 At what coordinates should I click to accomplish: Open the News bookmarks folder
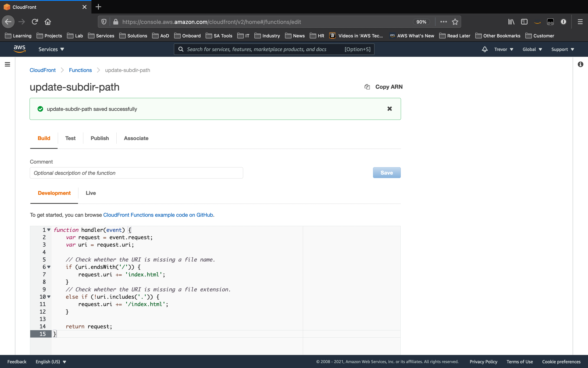[295, 36]
